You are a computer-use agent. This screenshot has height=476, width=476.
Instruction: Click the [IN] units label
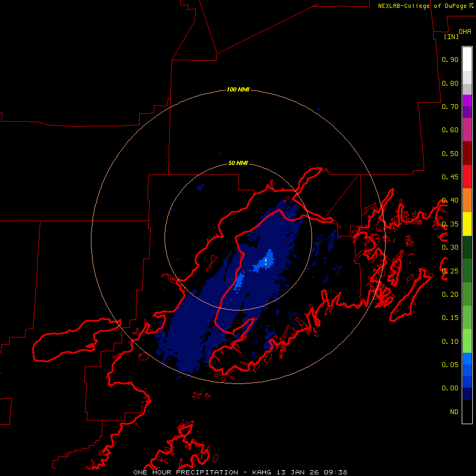(x=451, y=36)
